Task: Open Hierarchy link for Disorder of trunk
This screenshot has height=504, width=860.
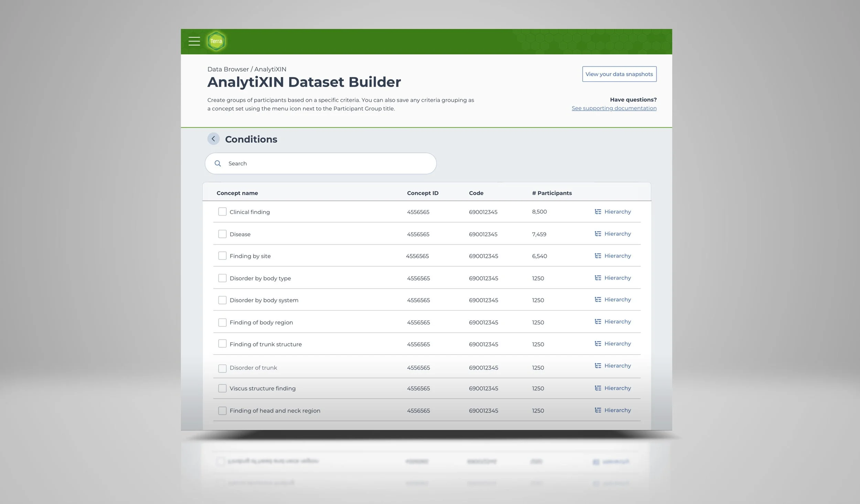Action: pos(617,366)
